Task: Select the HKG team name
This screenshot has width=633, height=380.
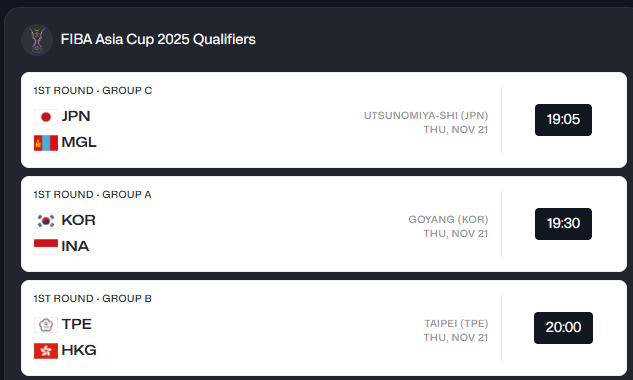Action: point(79,350)
